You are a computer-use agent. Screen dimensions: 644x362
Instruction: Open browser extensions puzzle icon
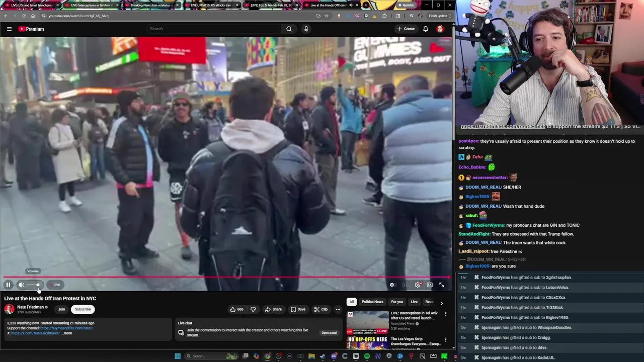(384, 16)
